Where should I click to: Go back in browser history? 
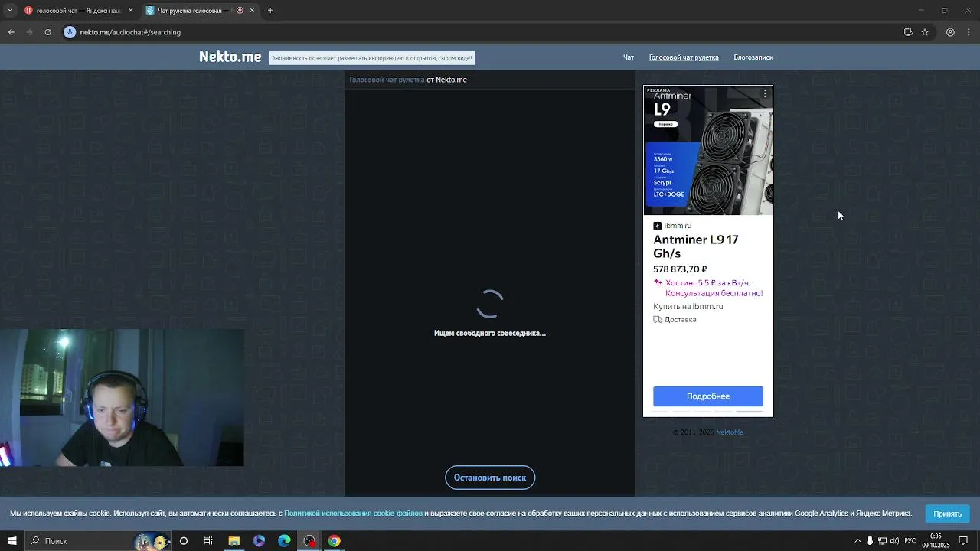(x=11, y=32)
